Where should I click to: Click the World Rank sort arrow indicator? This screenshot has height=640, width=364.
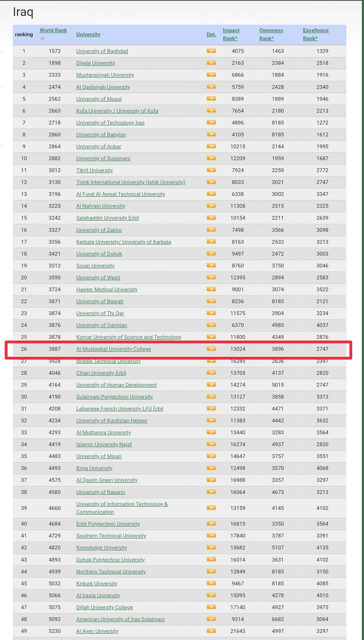tap(43, 38)
